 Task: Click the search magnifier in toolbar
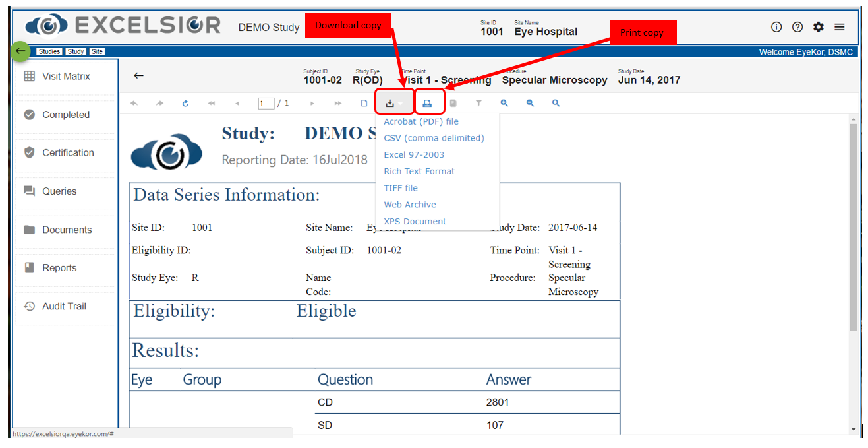tap(556, 103)
